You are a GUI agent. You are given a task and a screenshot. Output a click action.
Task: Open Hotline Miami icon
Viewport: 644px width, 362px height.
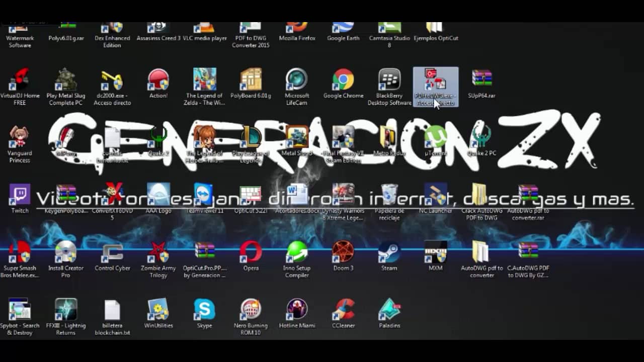point(297,309)
